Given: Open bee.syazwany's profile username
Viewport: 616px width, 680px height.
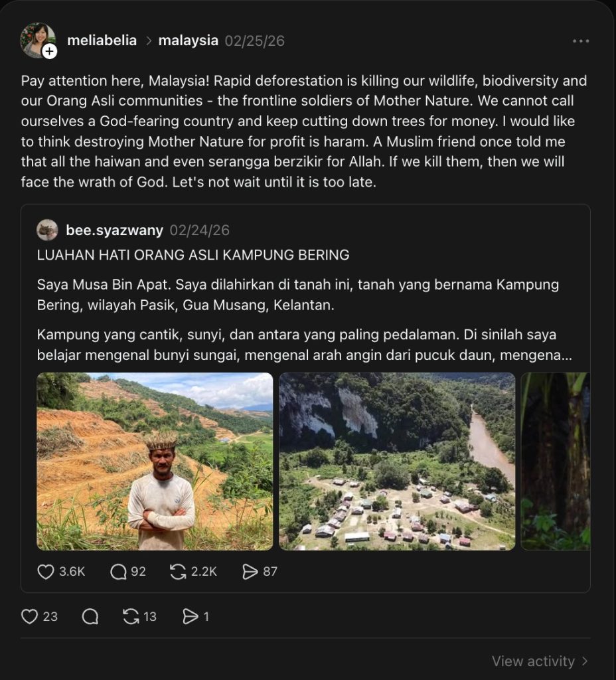Looking at the screenshot, I should click(x=114, y=230).
